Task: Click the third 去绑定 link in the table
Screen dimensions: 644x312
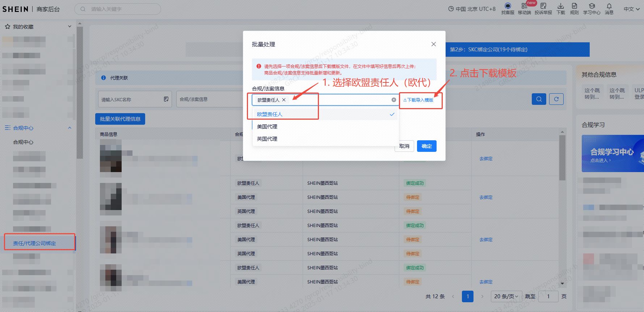Action: tap(486, 240)
